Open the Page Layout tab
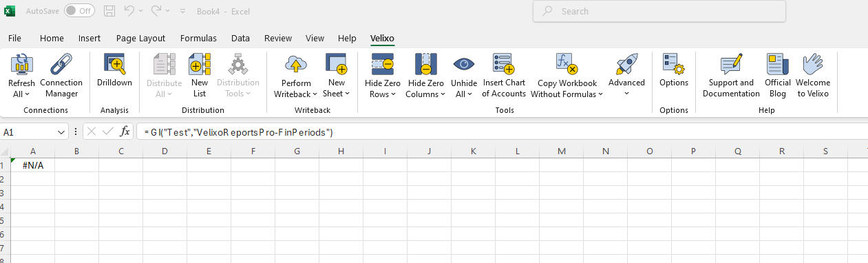 tap(140, 39)
